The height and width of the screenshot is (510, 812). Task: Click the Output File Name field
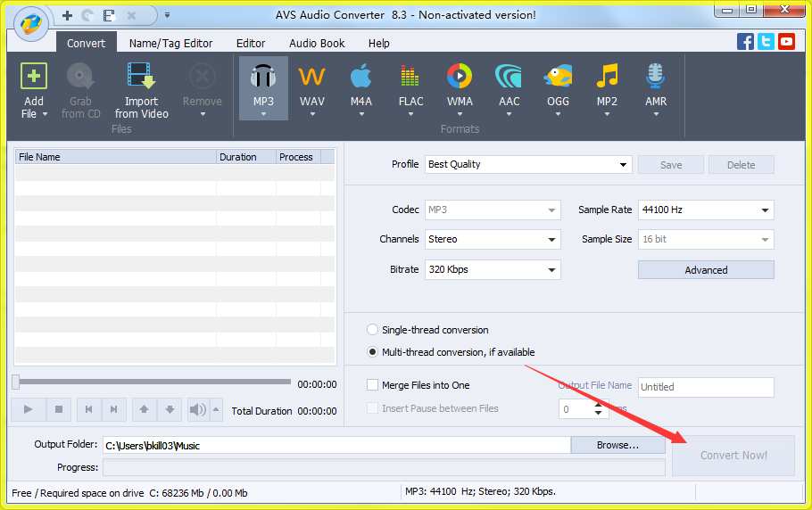pyautogui.click(x=706, y=387)
